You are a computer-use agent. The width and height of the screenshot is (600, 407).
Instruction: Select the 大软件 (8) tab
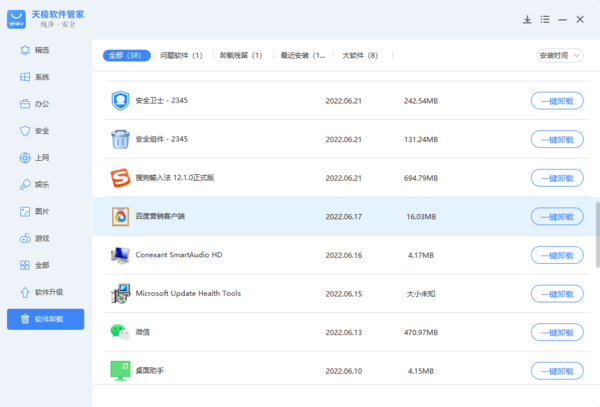coord(360,55)
